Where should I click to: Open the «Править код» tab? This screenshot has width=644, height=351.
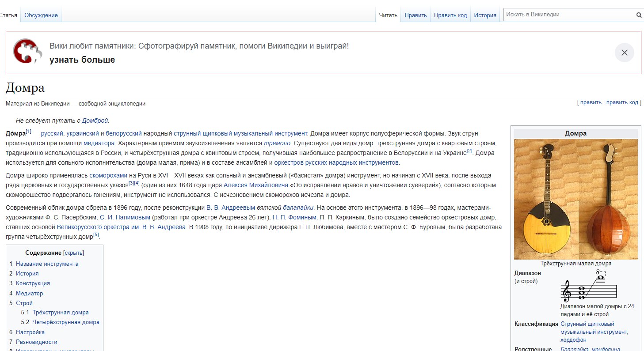coord(450,15)
